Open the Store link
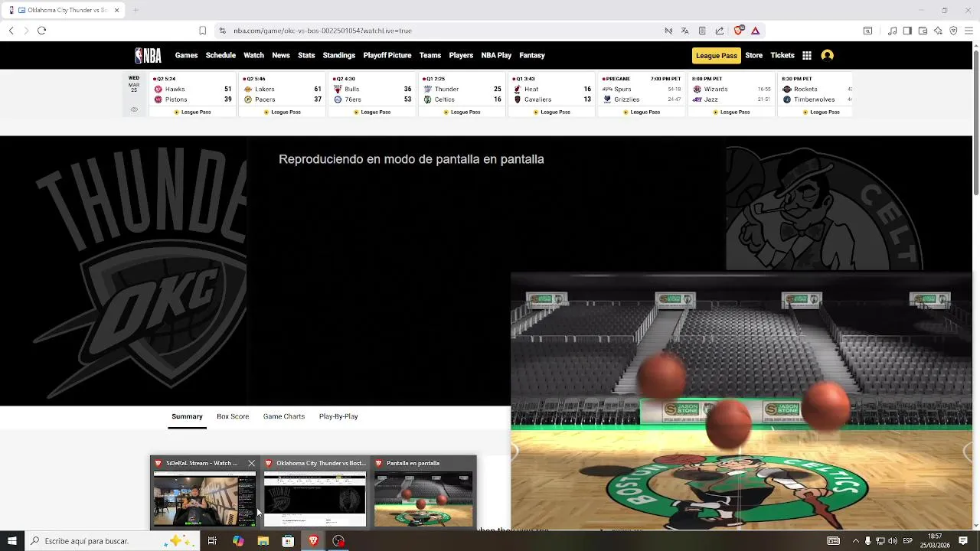 [x=754, y=55]
